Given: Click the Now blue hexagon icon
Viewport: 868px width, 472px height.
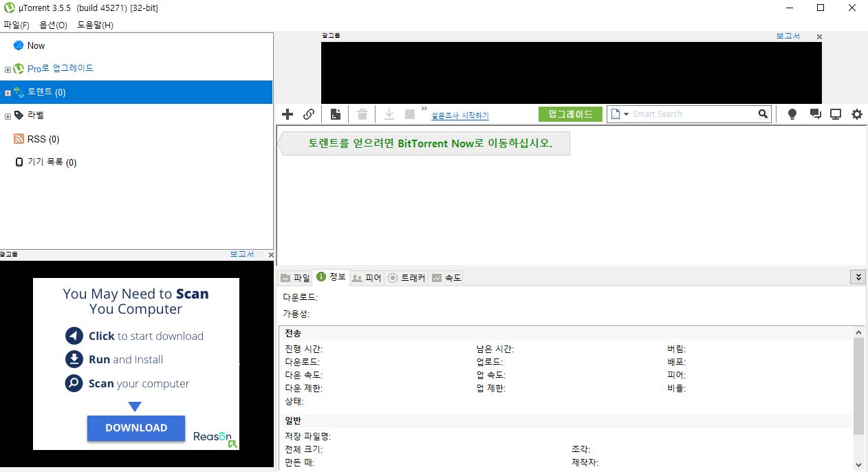Looking at the screenshot, I should [x=19, y=45].
